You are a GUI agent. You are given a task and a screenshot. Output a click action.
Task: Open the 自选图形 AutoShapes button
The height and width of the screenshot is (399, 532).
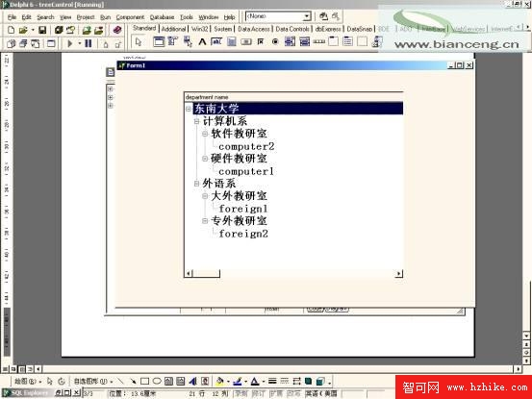click(x=93, y=382)
